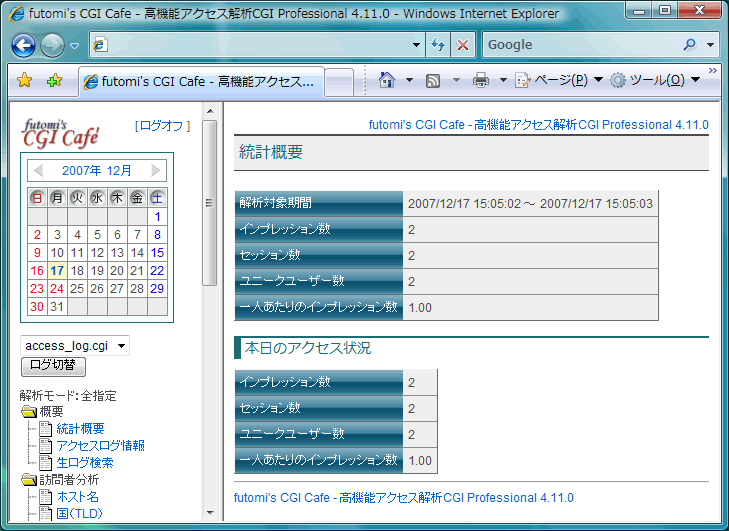Select December 17 in the calendar

pyautogui.click(x=57, y=271)
